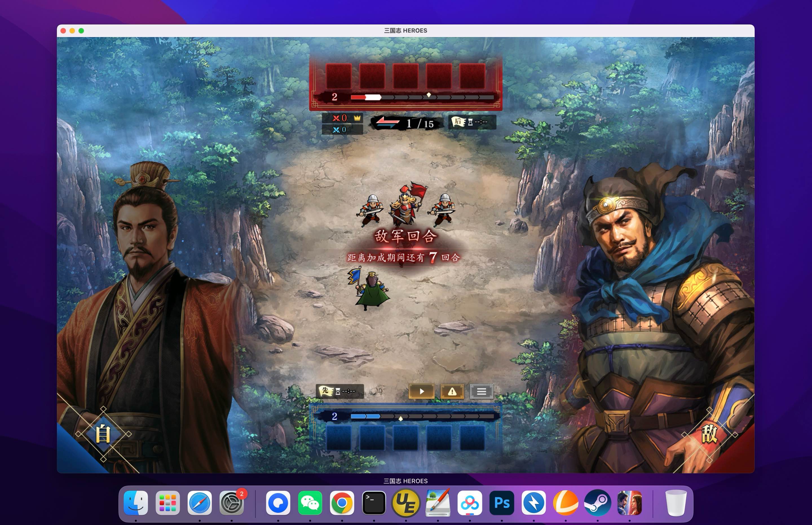This screenshot has width=812, height=525.
Task: Click the 先 first-move flag icon
Action: 326,391
